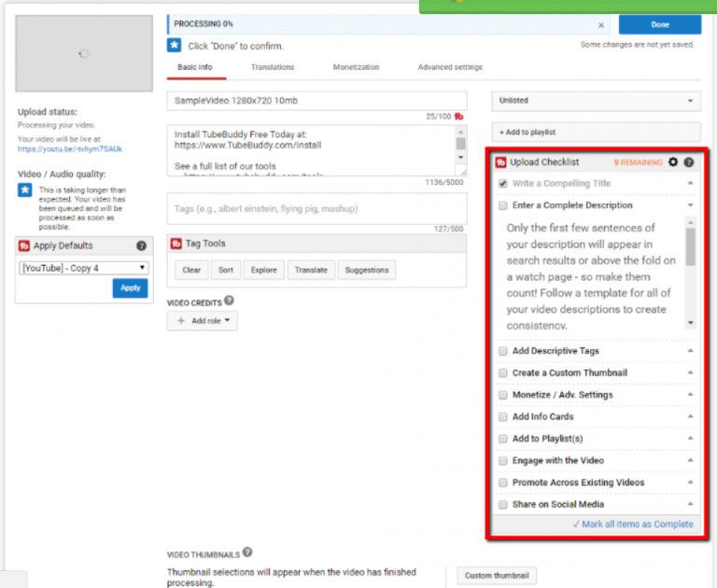717x588 pixels.
Task: Expand 'Write a Compelling Title' arrow
Action: 691,183
